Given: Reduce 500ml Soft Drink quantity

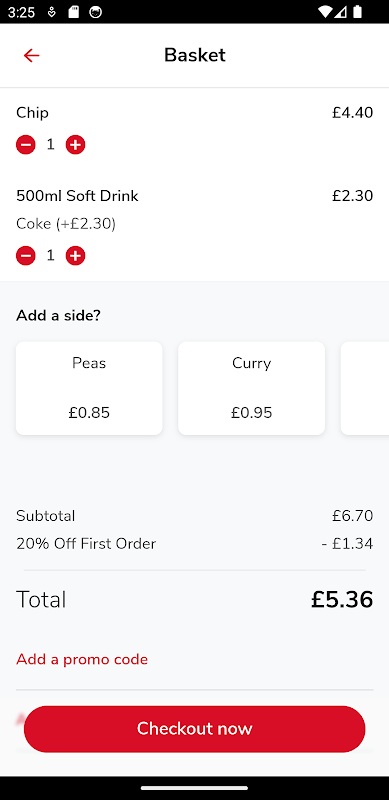Looking at the screenshot, I should tap(26, 256).
